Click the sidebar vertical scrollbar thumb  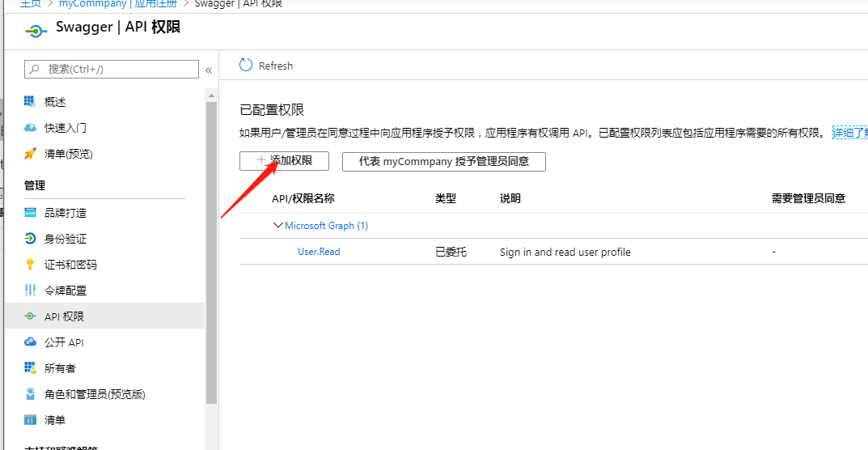[x=211, y=253]
